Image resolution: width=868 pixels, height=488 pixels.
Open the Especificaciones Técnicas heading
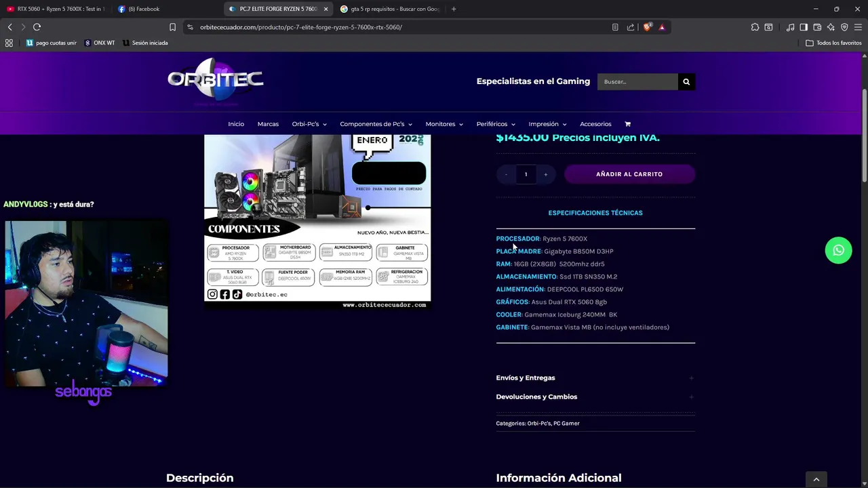595,213
